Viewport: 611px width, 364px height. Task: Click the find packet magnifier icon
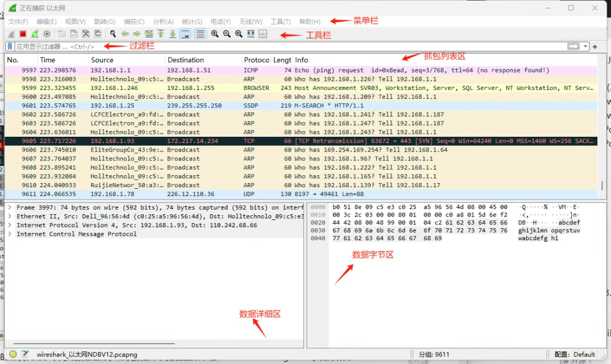pos(113,34)
